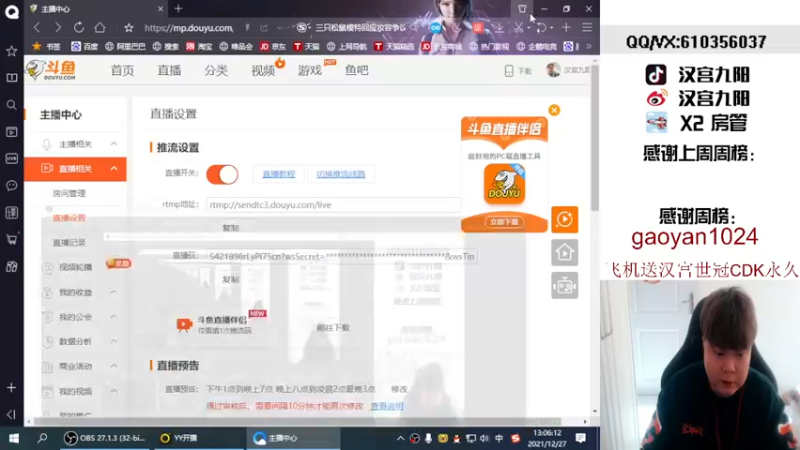The width and height of the screenshot is (800, 450).
Task: Open a new tab with the plus button
Action: click(178, 9)
